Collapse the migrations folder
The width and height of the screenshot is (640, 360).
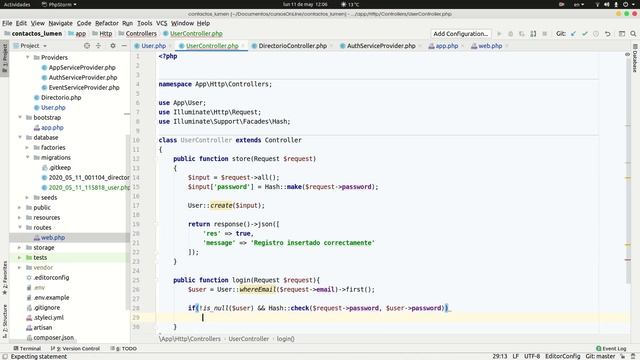click(x=28, y=158)
